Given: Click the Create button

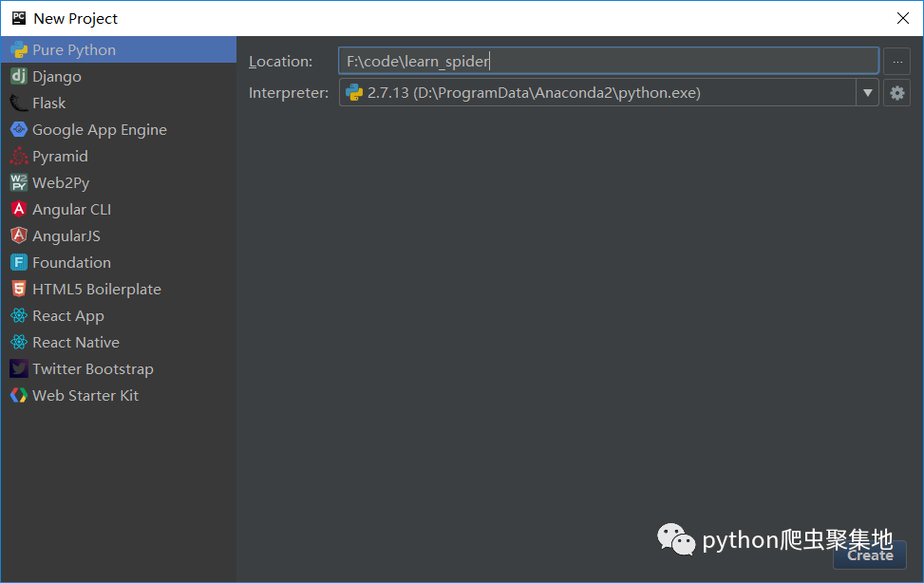Looking at the screenshot, I should [870, 555].
